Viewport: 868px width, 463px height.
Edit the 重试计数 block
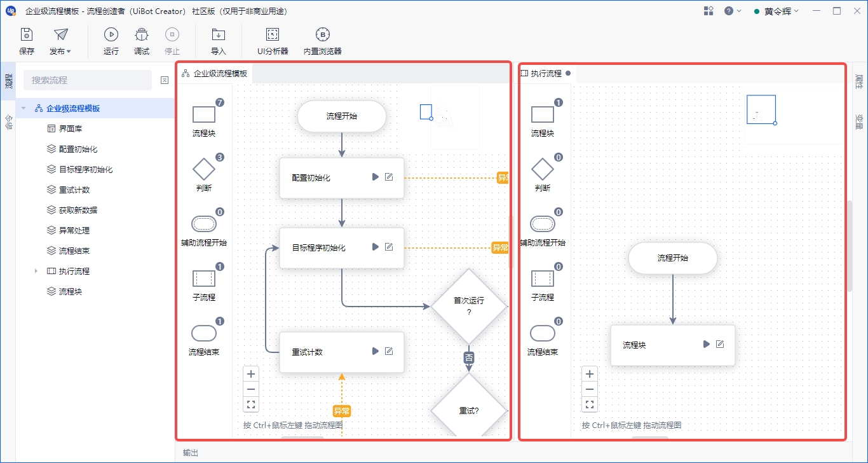pyautogui.click(x=389, y=351)
